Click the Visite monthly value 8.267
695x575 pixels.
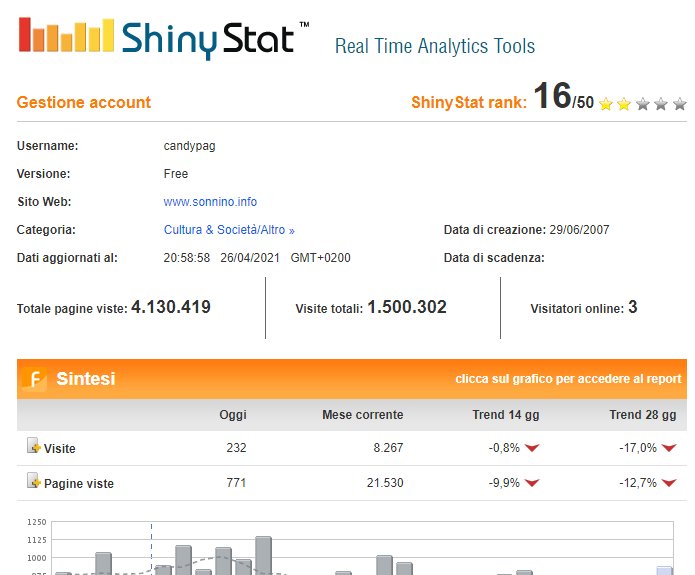pos(388,448)
